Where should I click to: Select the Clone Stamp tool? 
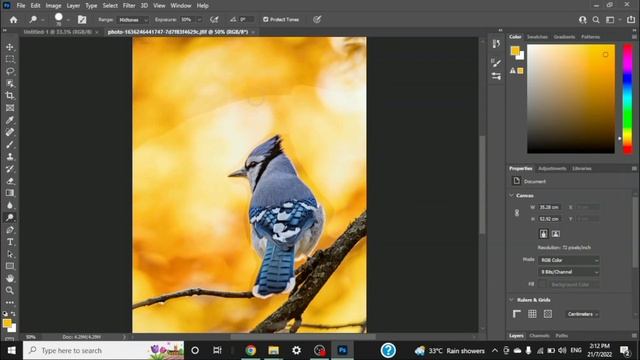coord(10,157)
